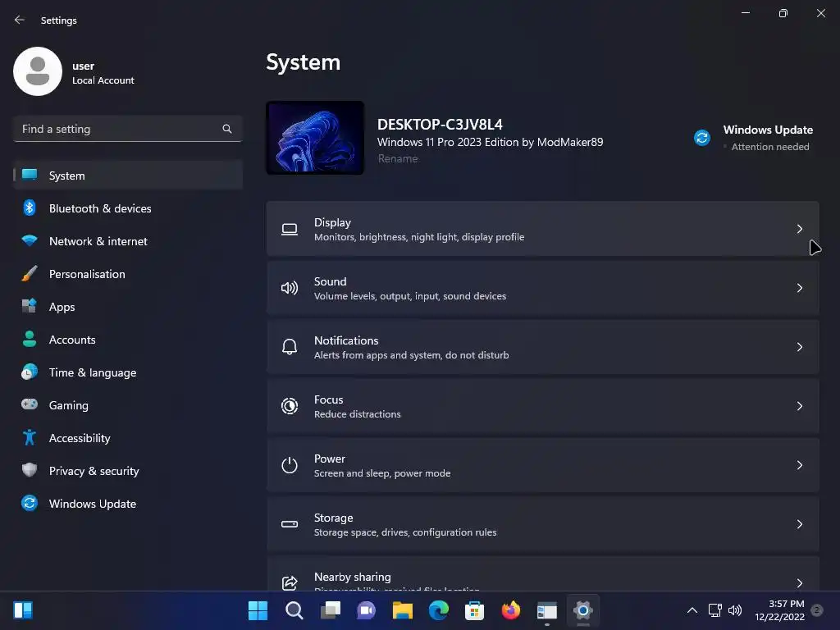Image resolution: width=840 pixels, height=630 pixels.
Task: Show hidden icons in system tray
Action: 692,610
